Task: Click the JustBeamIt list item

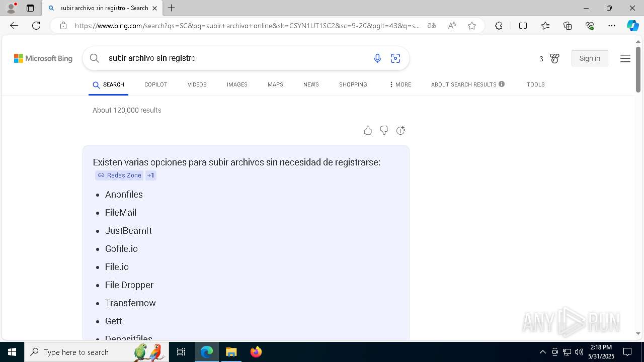Action: [x=128, y=231]
